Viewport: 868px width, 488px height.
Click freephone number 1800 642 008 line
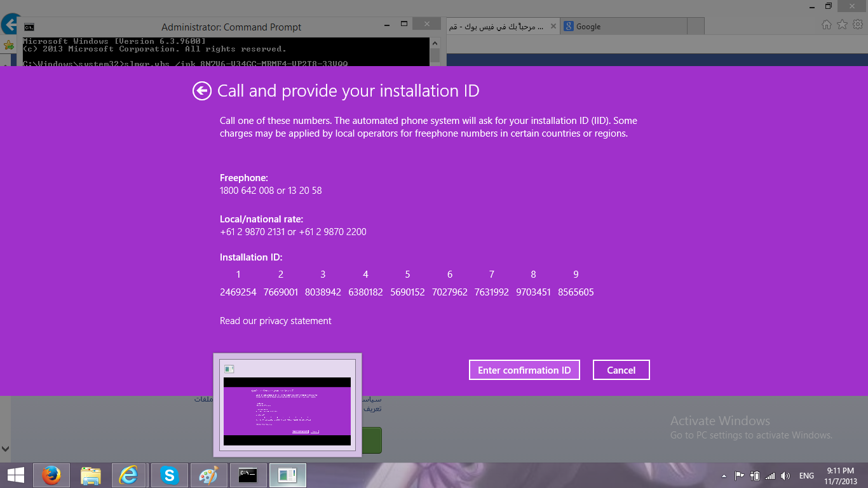(x=271, y=191)
